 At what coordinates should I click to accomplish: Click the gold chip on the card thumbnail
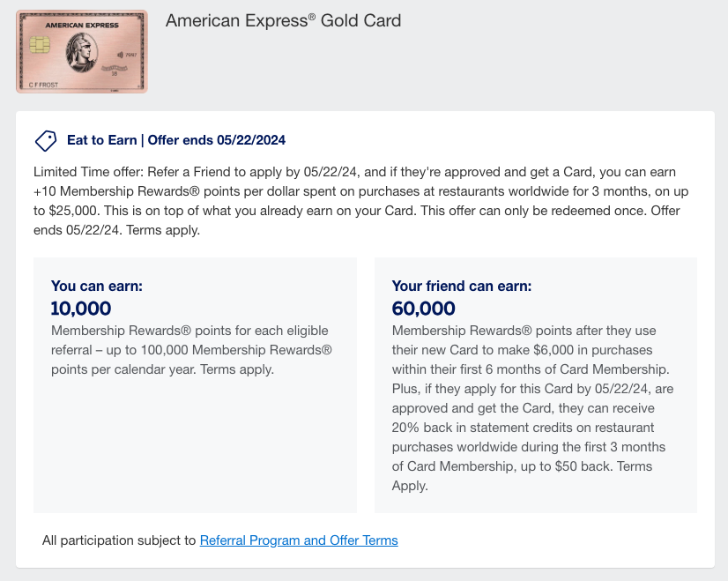coord(40,45)
